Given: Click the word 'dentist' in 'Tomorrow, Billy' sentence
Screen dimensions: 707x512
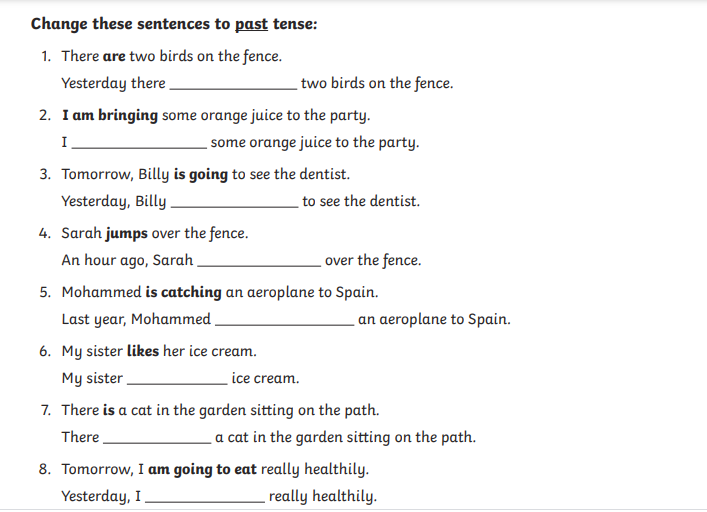Looking at the screenshot, I should [x=323, y=174].
